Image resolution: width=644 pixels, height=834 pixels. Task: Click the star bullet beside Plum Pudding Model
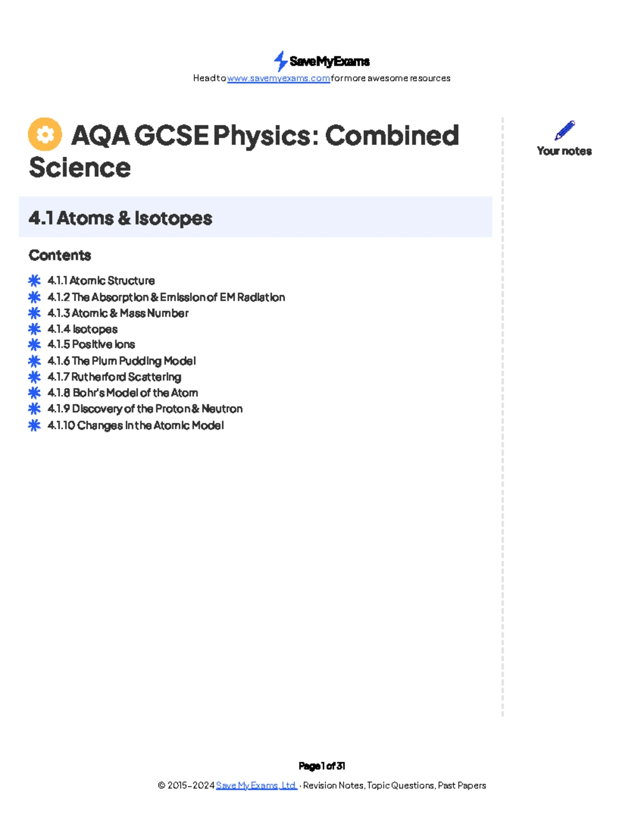(x=34, y=361)
